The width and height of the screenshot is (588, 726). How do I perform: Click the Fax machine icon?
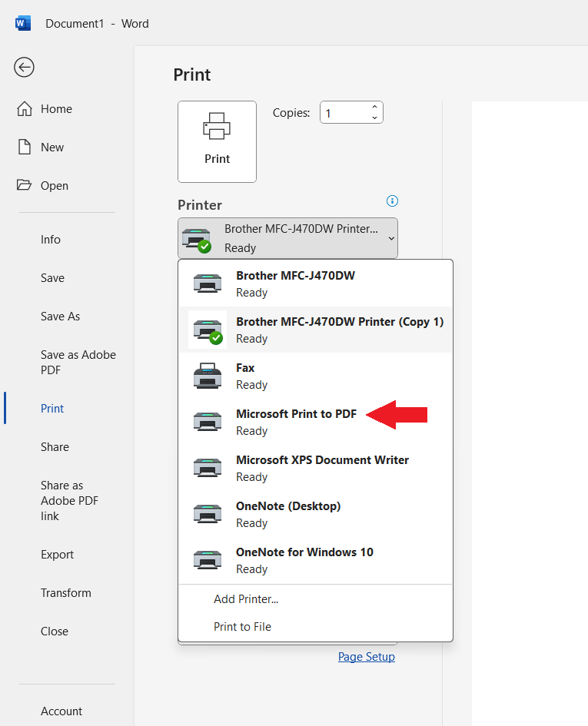click(x=207, y=376)
